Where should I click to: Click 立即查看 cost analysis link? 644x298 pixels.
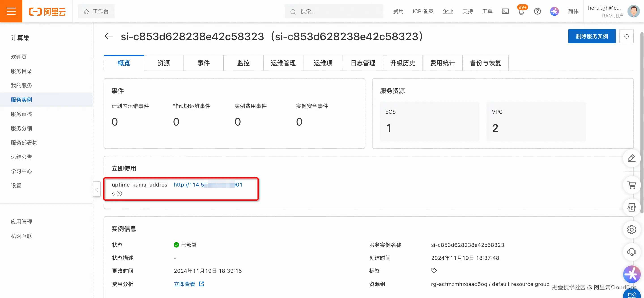tap(185, 284)
